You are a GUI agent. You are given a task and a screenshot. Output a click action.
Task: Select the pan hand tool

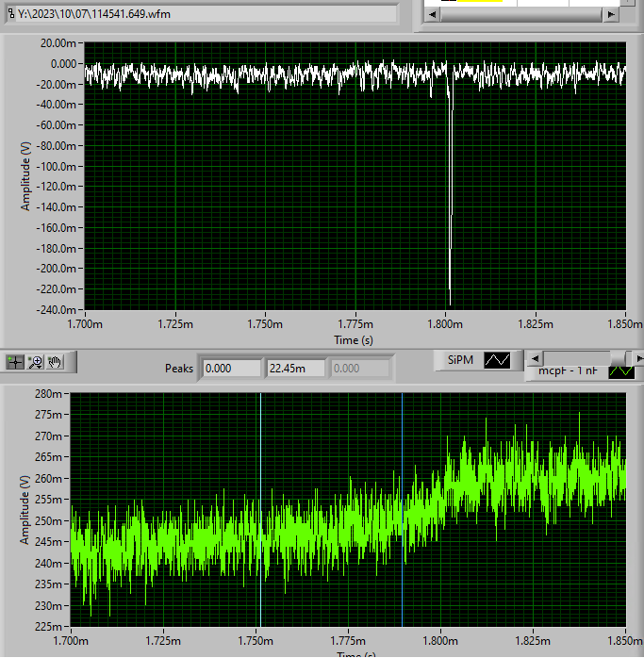pos(56,362)
